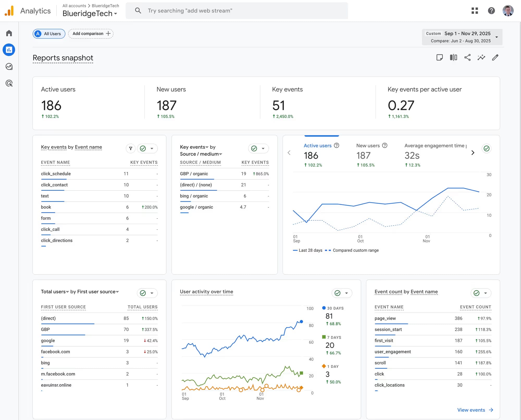Click the Add comparison button
The height and width of the screenshot is (420, 521).
(x=91, y=33)
